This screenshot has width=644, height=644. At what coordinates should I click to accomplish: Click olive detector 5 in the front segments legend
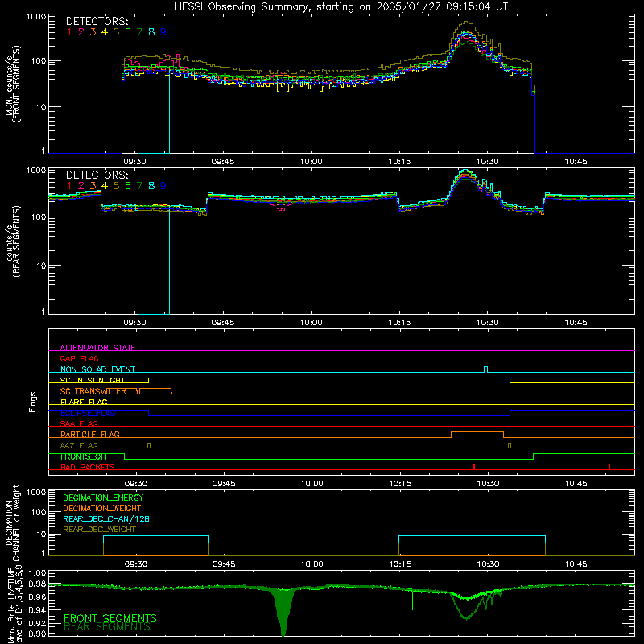click(116, 32)
